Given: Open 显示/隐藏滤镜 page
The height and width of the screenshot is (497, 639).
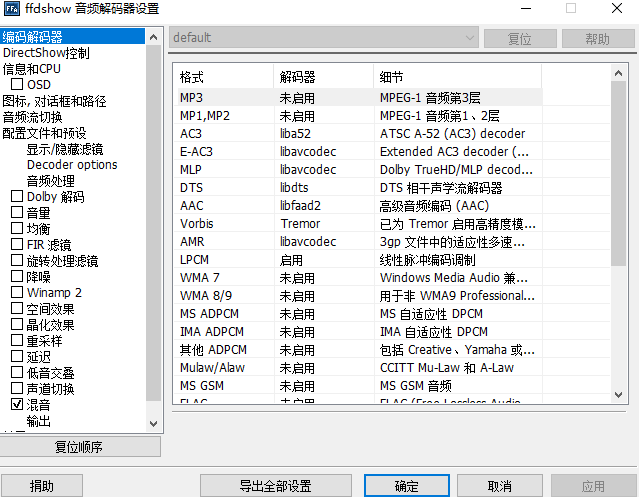Looking at the screenshot, I should coord(65,149).
